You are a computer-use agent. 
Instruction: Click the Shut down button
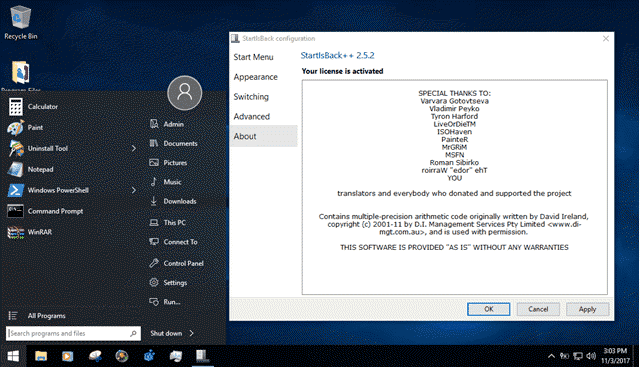point(166,334)
